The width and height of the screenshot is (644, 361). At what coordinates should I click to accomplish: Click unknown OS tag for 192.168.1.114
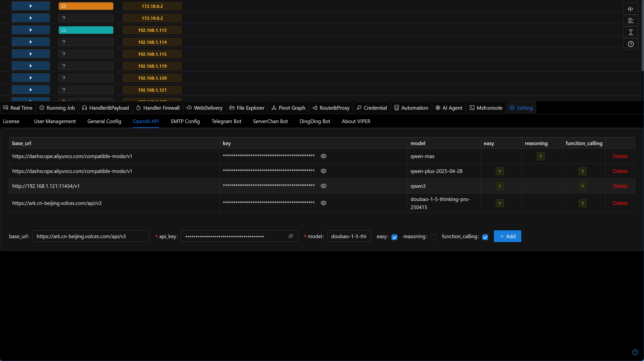coord(86,42)
